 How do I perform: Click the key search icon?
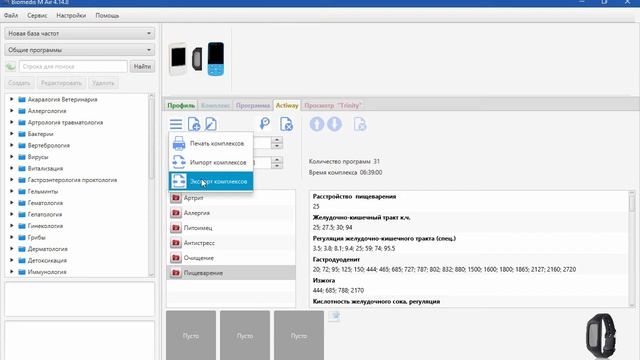click(x=264, y=123)
